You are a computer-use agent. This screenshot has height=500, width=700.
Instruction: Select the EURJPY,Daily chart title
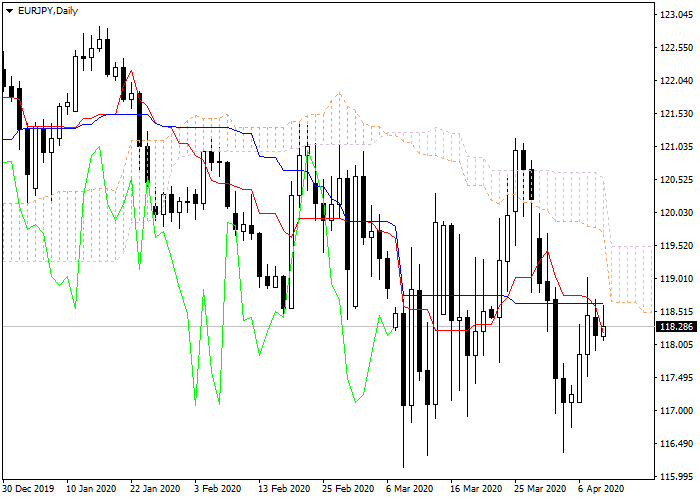click(x=48, y=11)
